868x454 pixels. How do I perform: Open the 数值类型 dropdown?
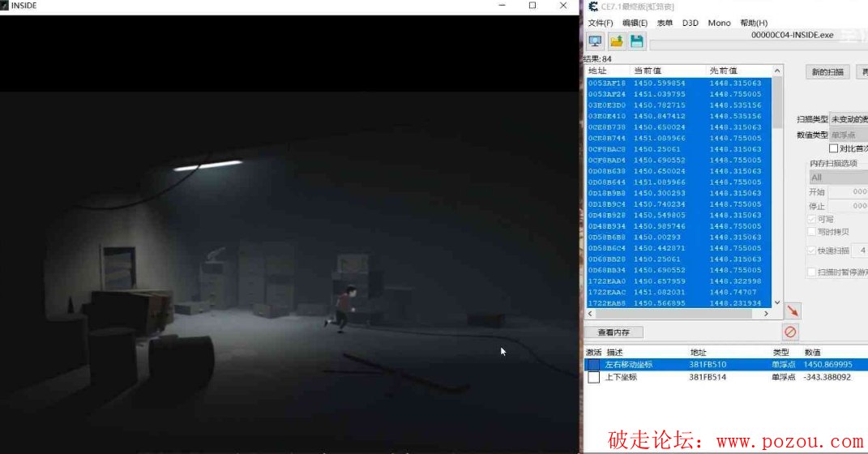pyautogui.click(x=849, y=135)
